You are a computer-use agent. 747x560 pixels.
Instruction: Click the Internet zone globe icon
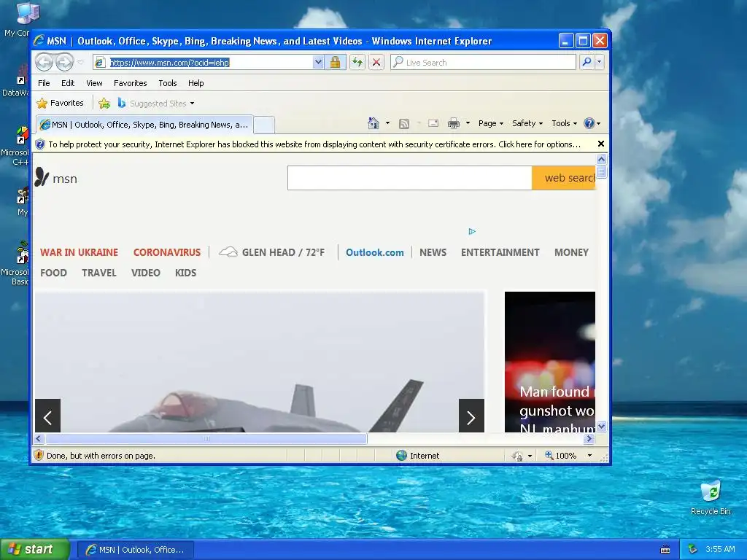point(402,455)
